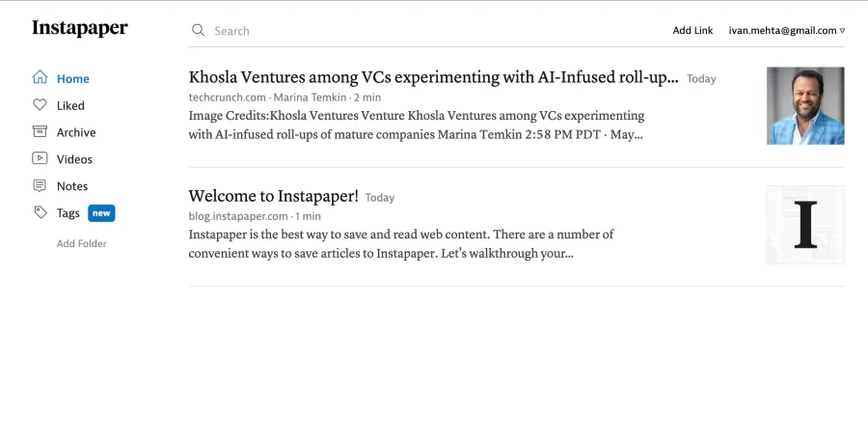Click the Instapaper "I" article thumbnail
Image resolution: width=868 pixels, height=447 pixels.
coord(805,224)
